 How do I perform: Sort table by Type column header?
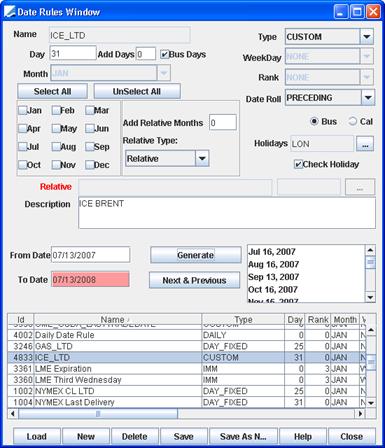click(x=243, y=319)
